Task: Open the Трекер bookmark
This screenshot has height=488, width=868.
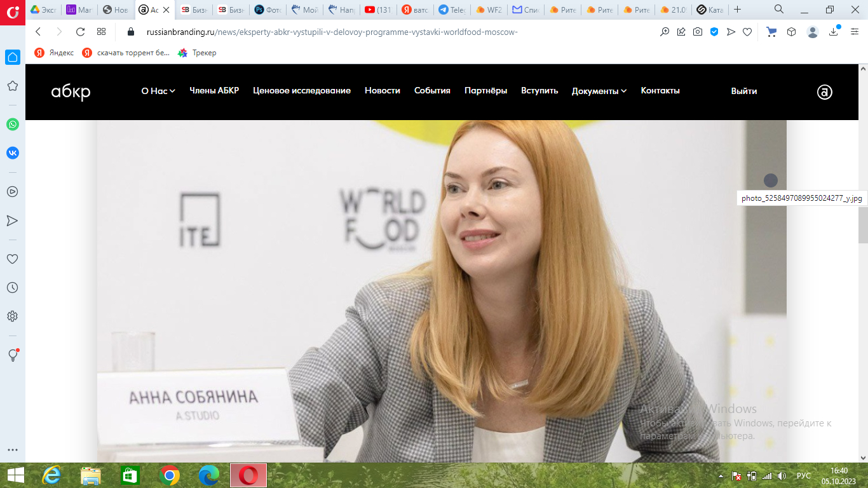Action: [198, 53]
